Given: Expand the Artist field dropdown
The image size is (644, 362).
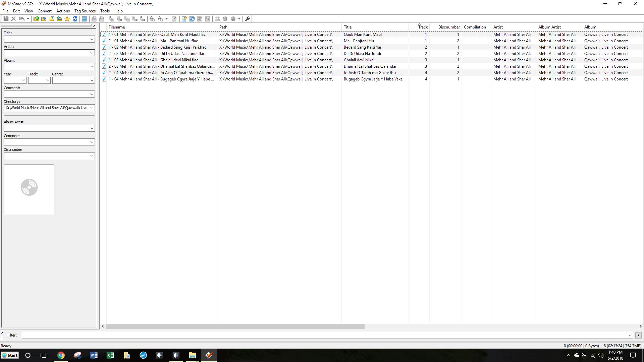Looking at the screenshot, I should click(x=92, y=53).
